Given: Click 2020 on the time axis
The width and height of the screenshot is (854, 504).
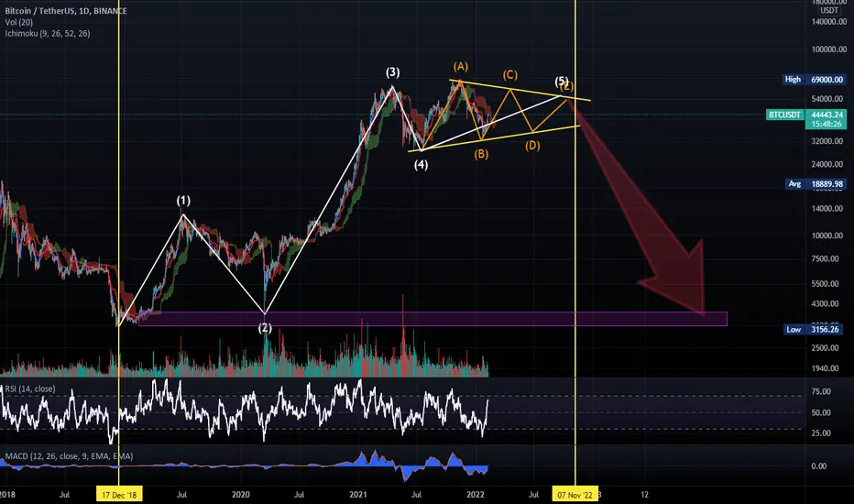Looking at the screenshot, I should point(241,495).
